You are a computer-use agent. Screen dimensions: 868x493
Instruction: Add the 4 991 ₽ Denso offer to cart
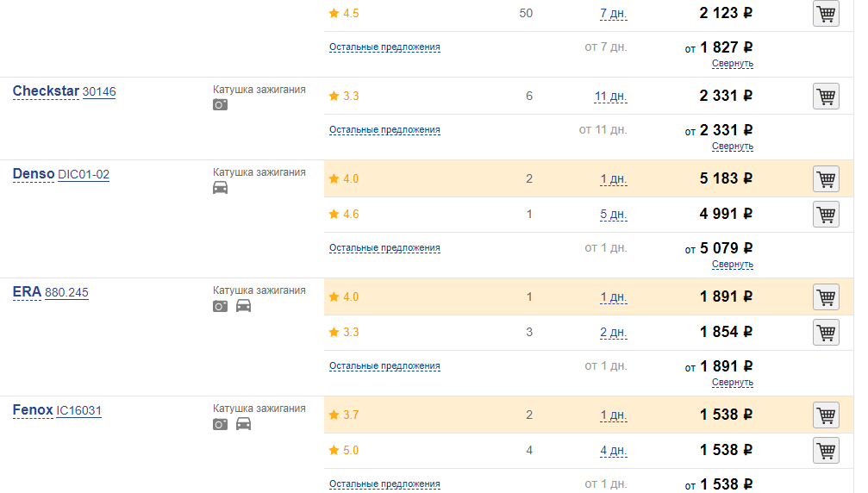tap(826, 214)
